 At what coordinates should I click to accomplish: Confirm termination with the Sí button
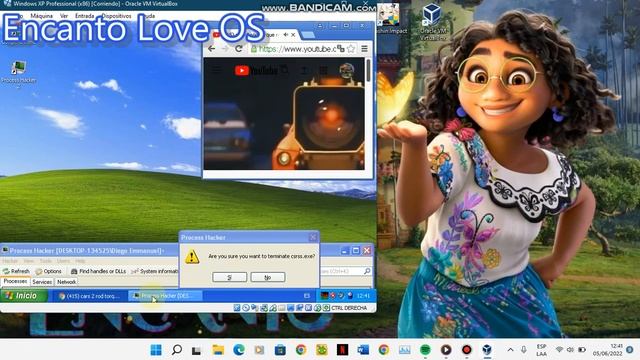pyautogui.click(x=229, y=277)
